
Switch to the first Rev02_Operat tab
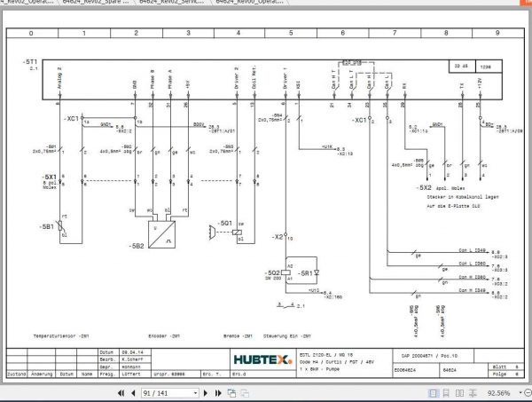tap(27, 2)
